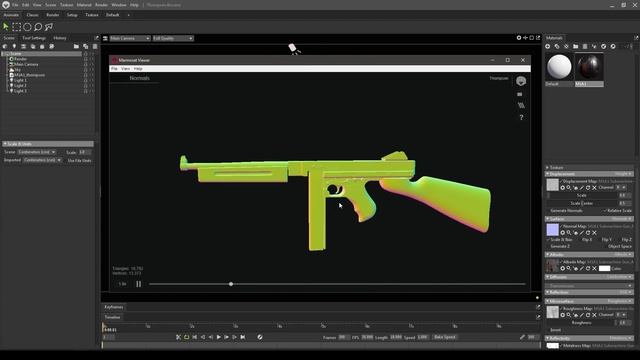Switch to the Tool Settings tab
The image size is (640, 360).
pyautogui.click(x=34, y=38)
